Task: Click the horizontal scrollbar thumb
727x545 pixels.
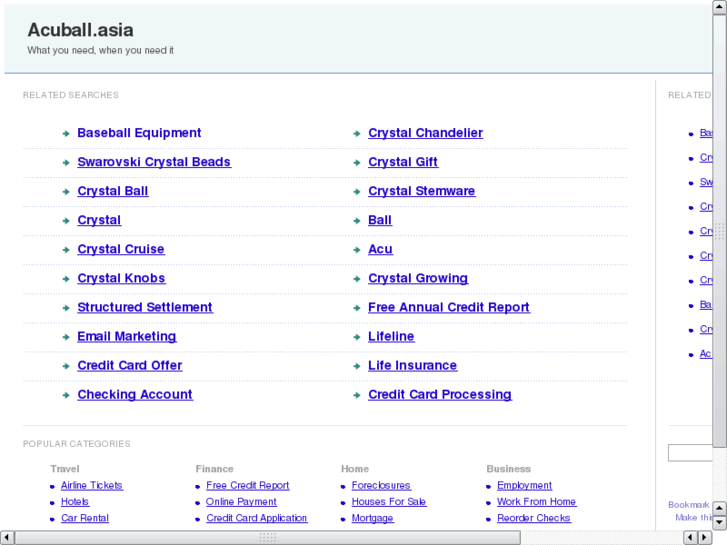Action: pyautogui.click(x=268, y=538)
